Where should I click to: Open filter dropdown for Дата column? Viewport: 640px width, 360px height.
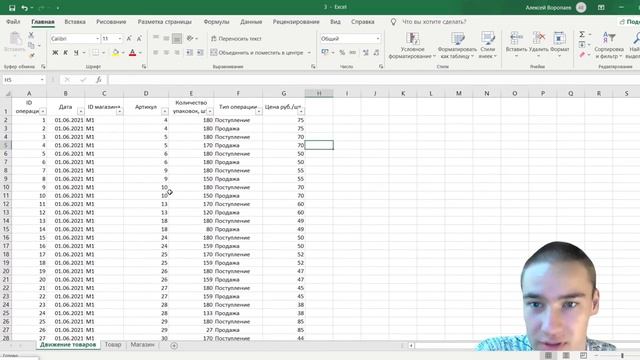[80, 111]
